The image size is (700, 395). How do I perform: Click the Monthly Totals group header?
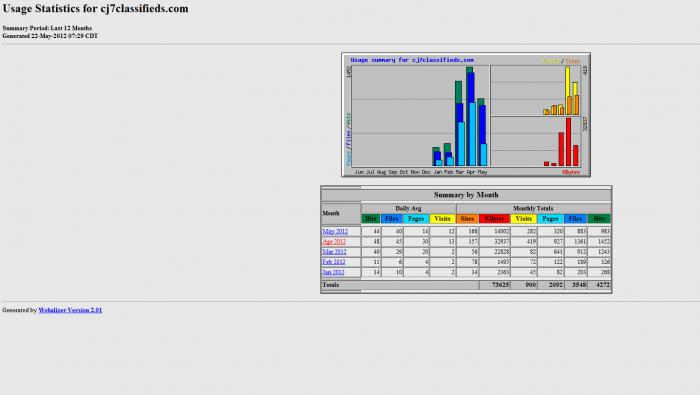[533, 208]
